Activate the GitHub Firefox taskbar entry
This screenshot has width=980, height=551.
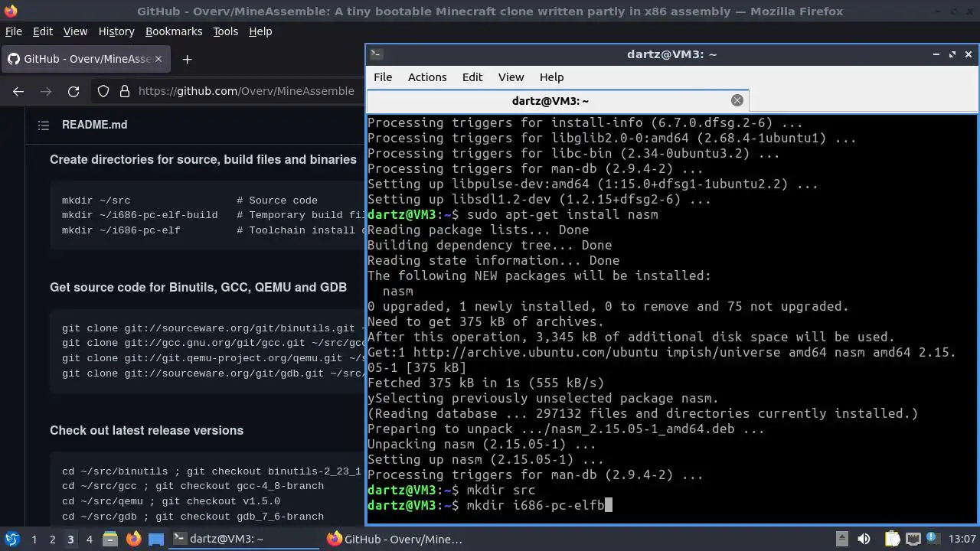397,539
